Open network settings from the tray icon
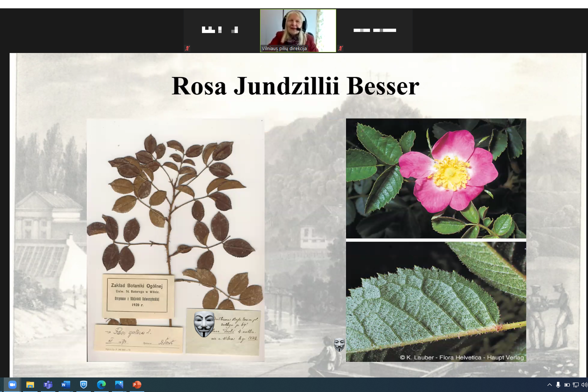 (x=576, y=385)
